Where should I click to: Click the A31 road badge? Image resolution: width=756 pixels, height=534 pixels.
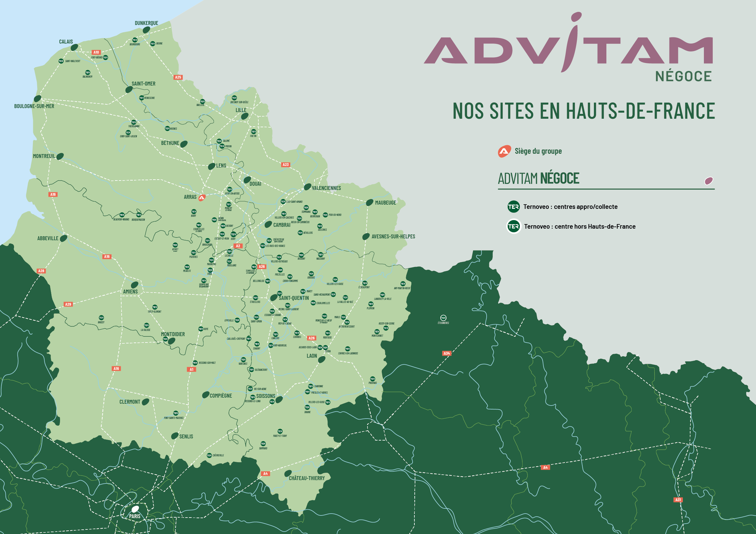point(678,500)
